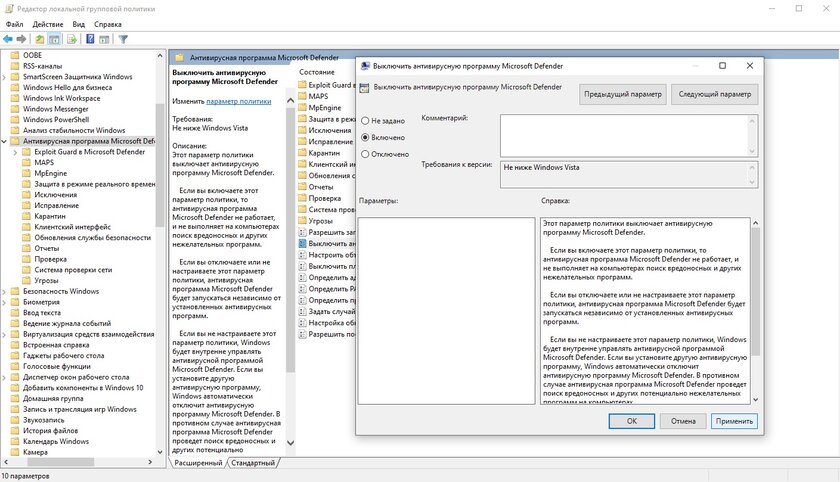Select the 'Выключить пл...' policy in the list
Image resolution: width=840 pixels, height=482 pixels.
327,266
